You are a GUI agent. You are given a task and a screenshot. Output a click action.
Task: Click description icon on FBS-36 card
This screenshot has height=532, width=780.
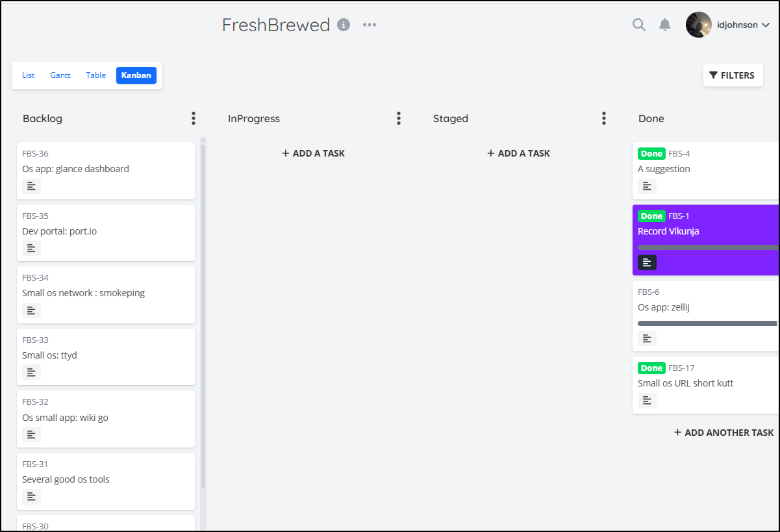click(x=31, y=186)
